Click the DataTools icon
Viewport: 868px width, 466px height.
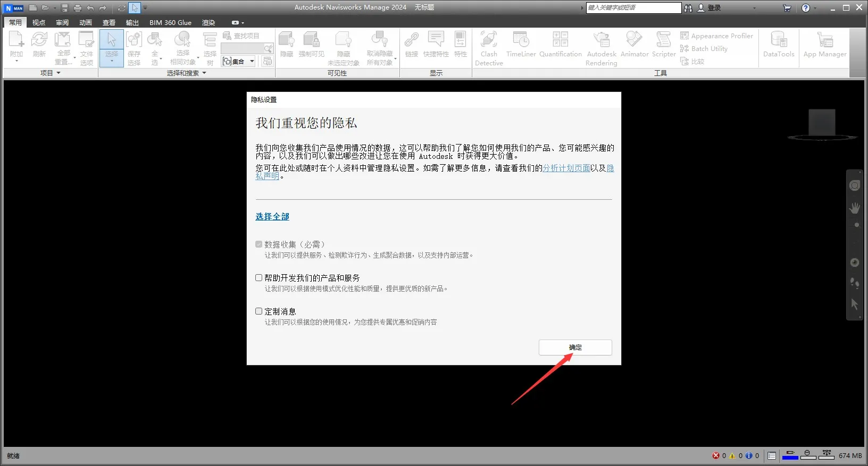[778, 44]
